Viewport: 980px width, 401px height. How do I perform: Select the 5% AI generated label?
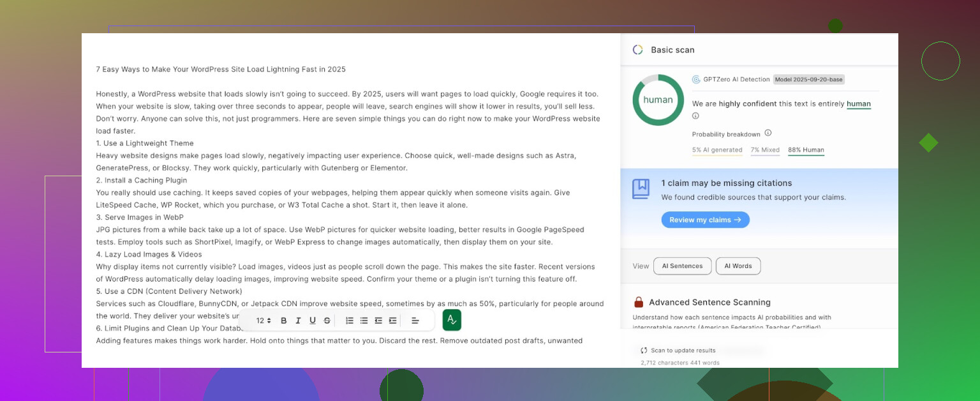717,150
